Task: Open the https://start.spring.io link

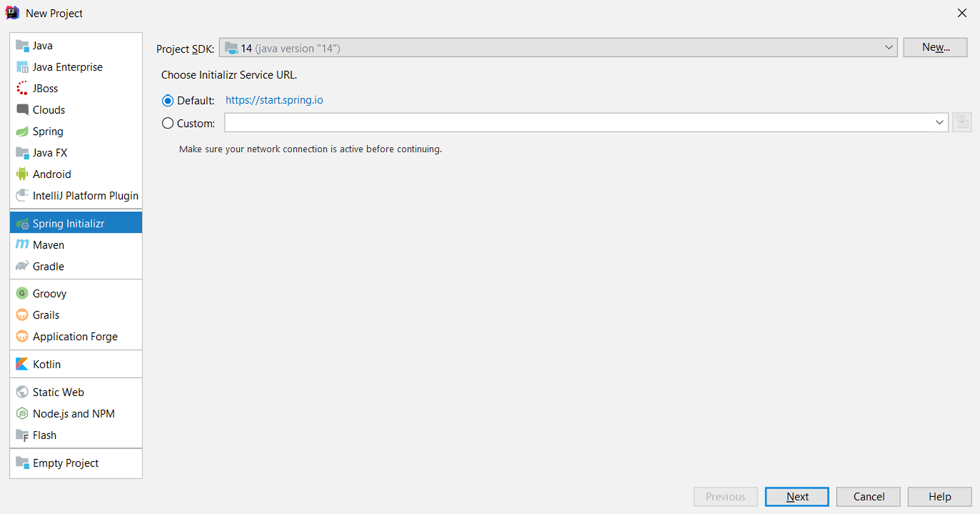Action: click(x=274, y=100)
